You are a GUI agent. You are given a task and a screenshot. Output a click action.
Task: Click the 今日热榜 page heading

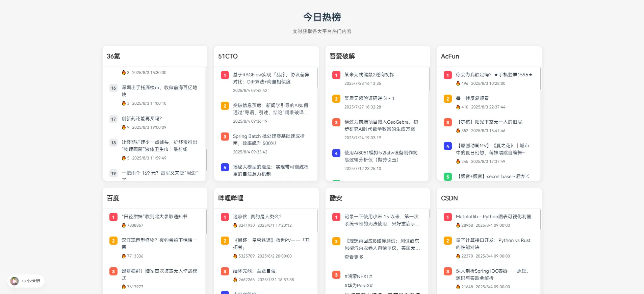click(322, 17)
